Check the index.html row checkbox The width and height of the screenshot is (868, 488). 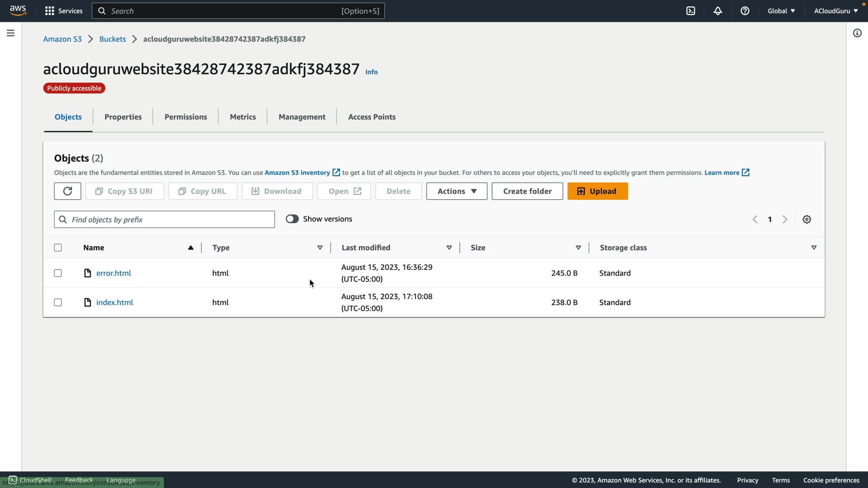pos(58,302)
